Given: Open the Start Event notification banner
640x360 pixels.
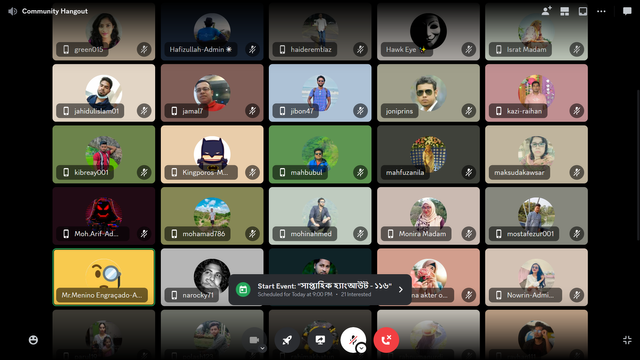Looking at the screenshot, I should click(320, 289).
